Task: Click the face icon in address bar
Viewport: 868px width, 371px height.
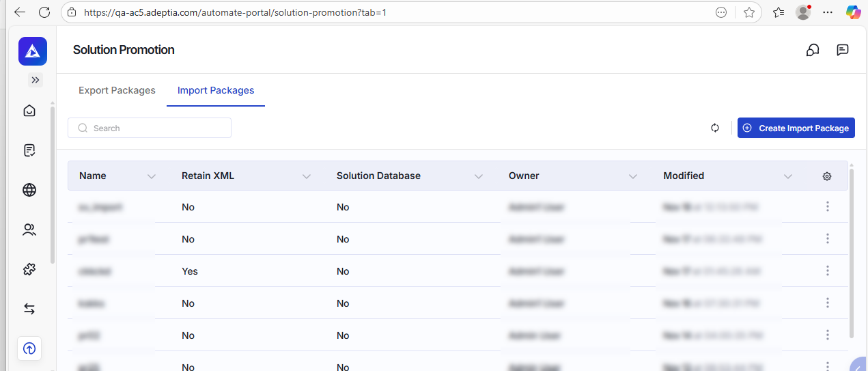Action: coord(721,12)
